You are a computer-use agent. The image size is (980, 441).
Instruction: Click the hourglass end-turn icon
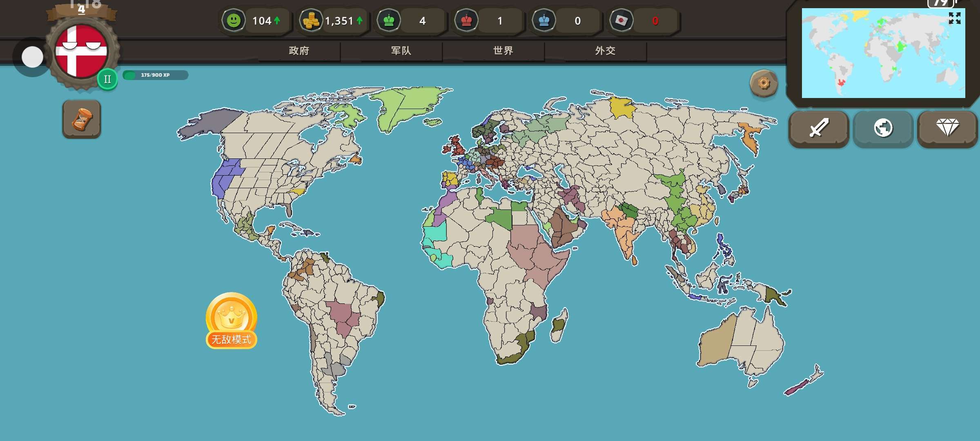point(82,119)
